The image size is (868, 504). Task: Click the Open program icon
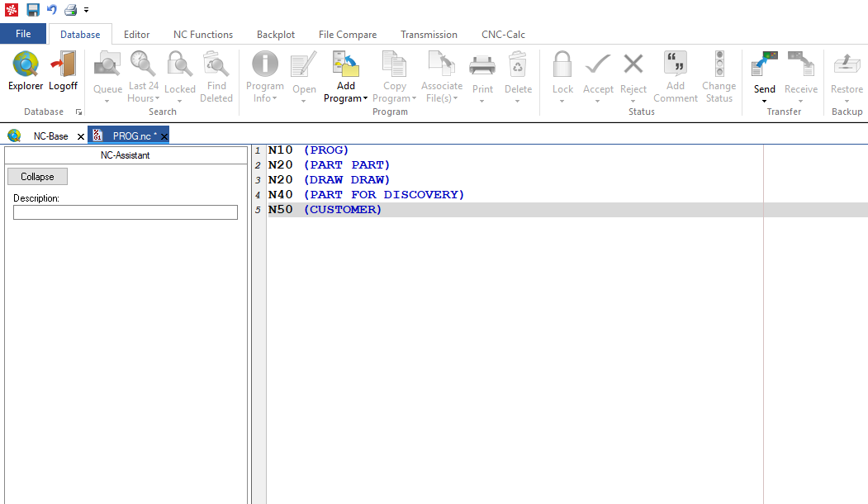304,64
